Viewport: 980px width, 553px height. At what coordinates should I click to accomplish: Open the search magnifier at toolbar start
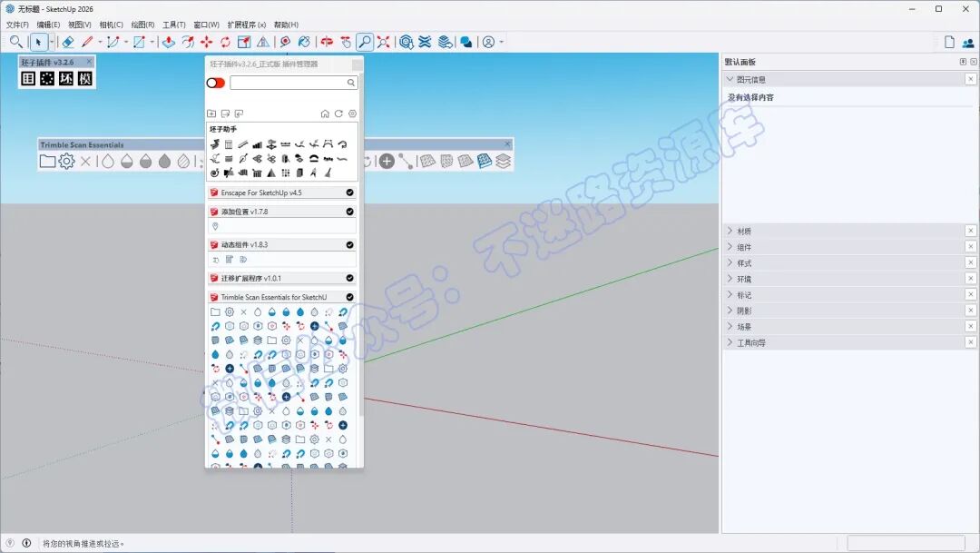click(16, 42)
